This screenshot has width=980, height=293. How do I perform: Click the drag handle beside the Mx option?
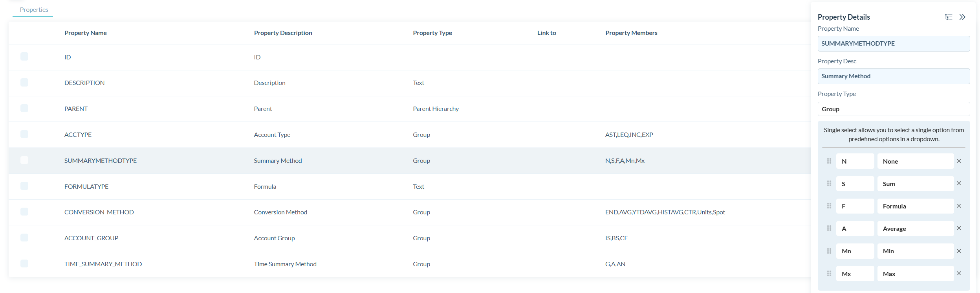click(x=829, y=273)
